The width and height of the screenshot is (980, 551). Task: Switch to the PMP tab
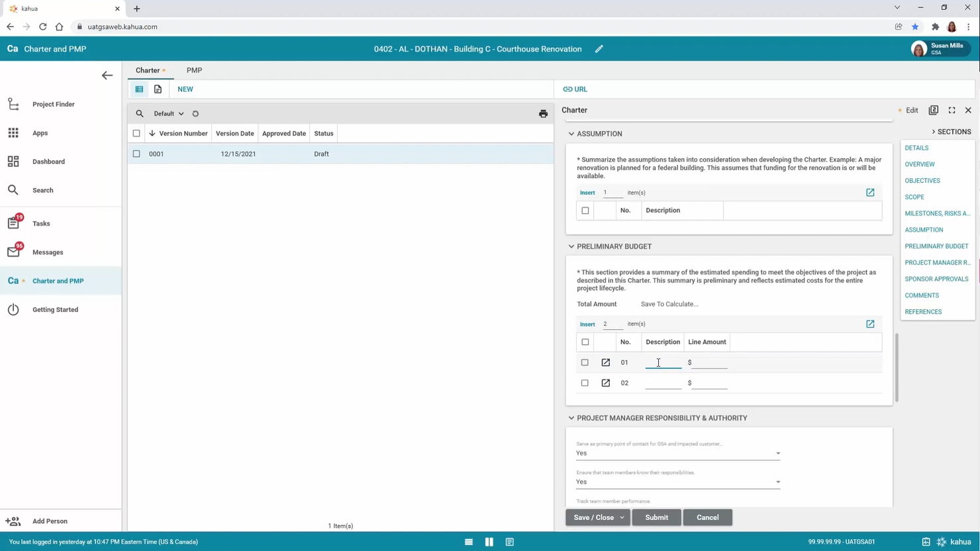click(194, 70)
